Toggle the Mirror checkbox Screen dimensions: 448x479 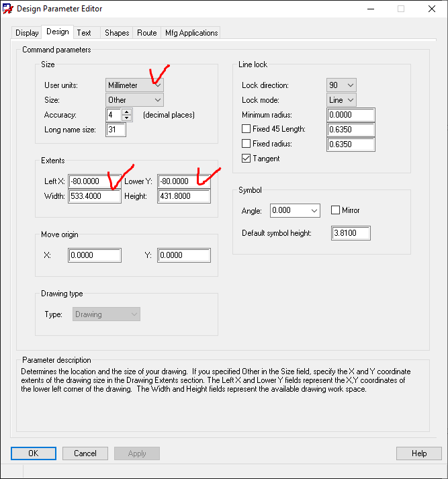(x=335, y=210)
